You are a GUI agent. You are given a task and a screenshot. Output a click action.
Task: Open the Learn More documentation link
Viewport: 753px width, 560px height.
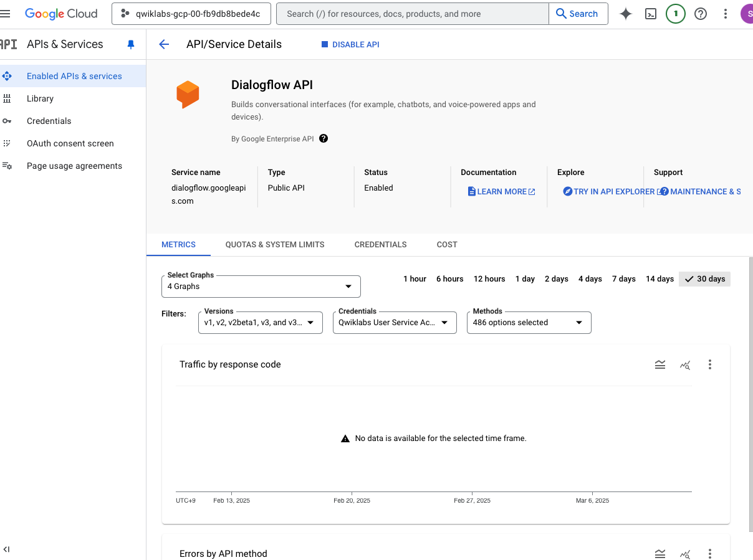[x=501, y=192]
